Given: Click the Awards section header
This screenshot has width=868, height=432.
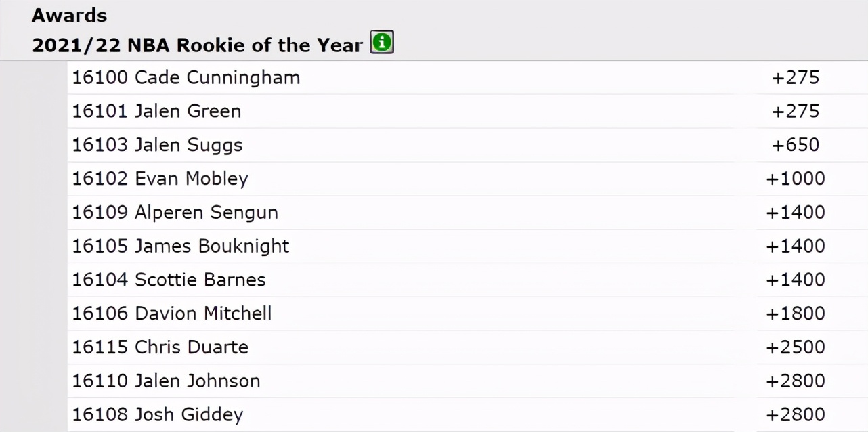Looking at the screenshot, I should pyautogui.click(x=69, y=15).
